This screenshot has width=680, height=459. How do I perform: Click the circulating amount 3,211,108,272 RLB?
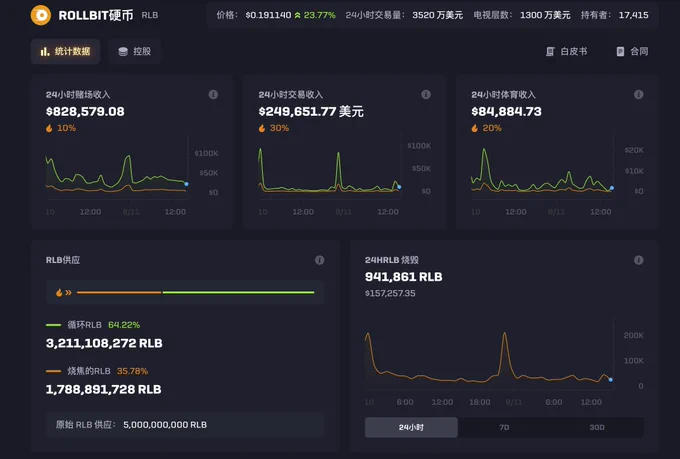click(x=104, y=343)
